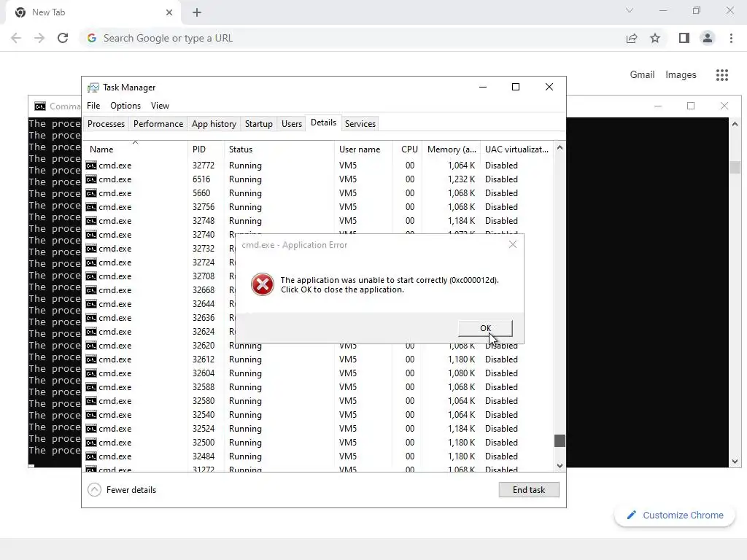The height and width of the screenshot is (560, 747).
Task: Close the New Tab tab
Action: click(169, 12)
